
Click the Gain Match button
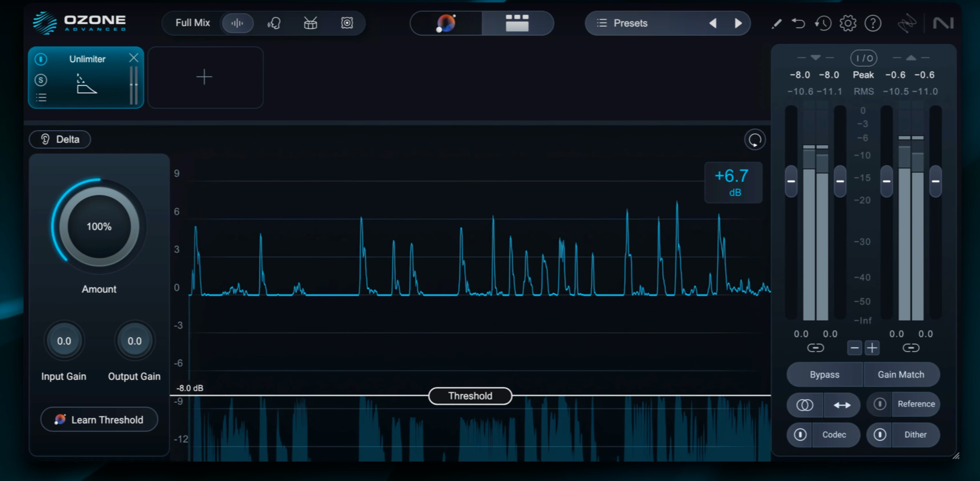(901, 375)
